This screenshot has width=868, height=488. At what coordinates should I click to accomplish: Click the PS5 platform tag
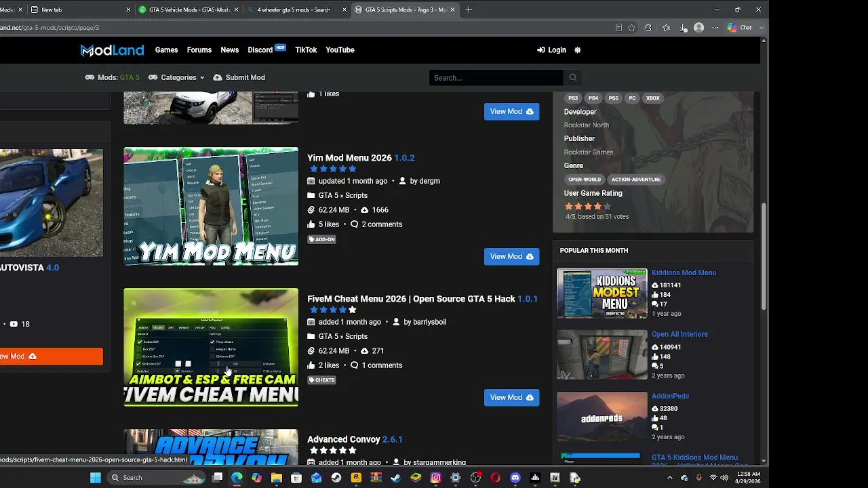pyautogui.click(x=613, y=98)
